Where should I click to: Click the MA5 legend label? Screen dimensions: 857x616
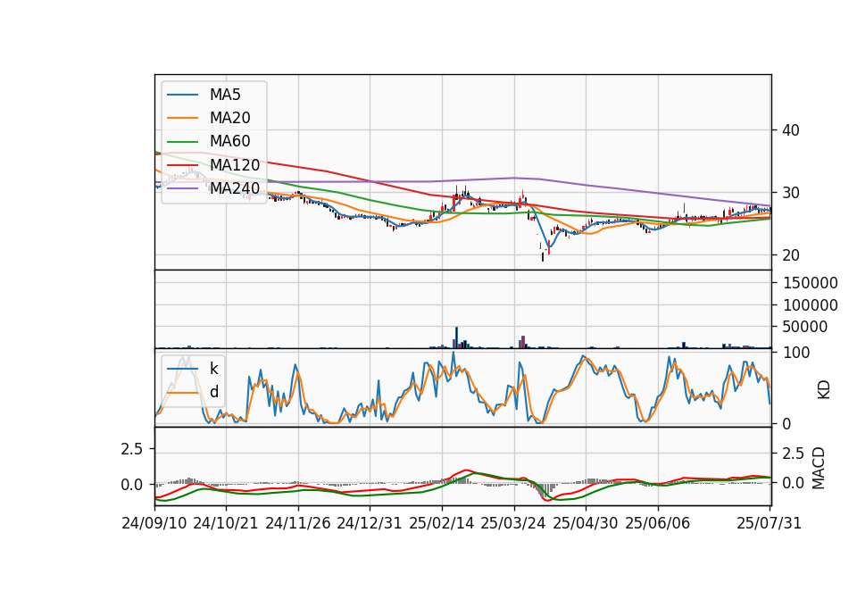tap(225, 95)
